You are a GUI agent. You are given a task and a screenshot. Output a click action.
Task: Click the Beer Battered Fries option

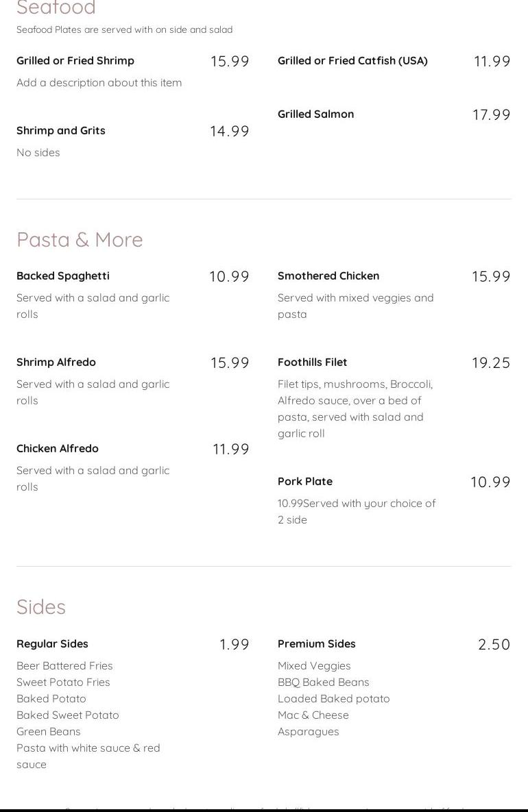64,665
